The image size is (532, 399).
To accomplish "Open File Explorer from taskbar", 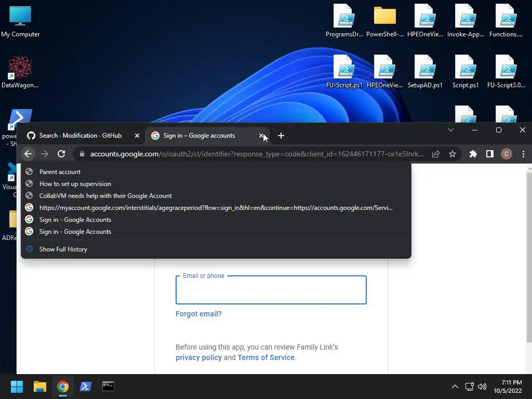I will (39, 387).
